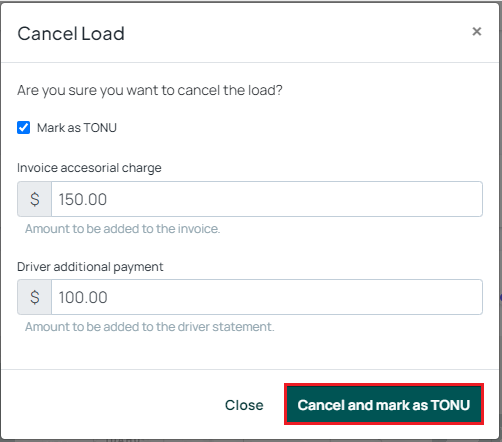Click the cancel-load confirmation question text
Image resolution: width=502 pixels, height=442 pixels.
150,90
